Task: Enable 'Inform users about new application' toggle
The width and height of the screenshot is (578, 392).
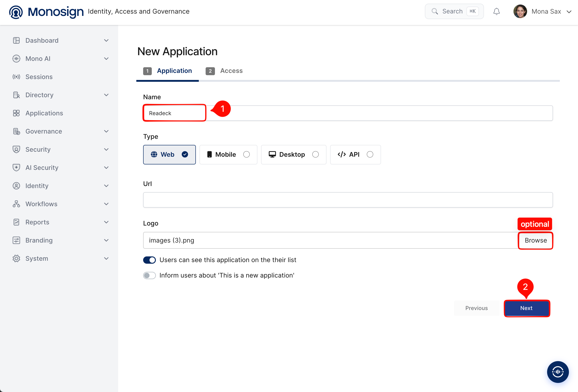Action: [x=149, y=275]
